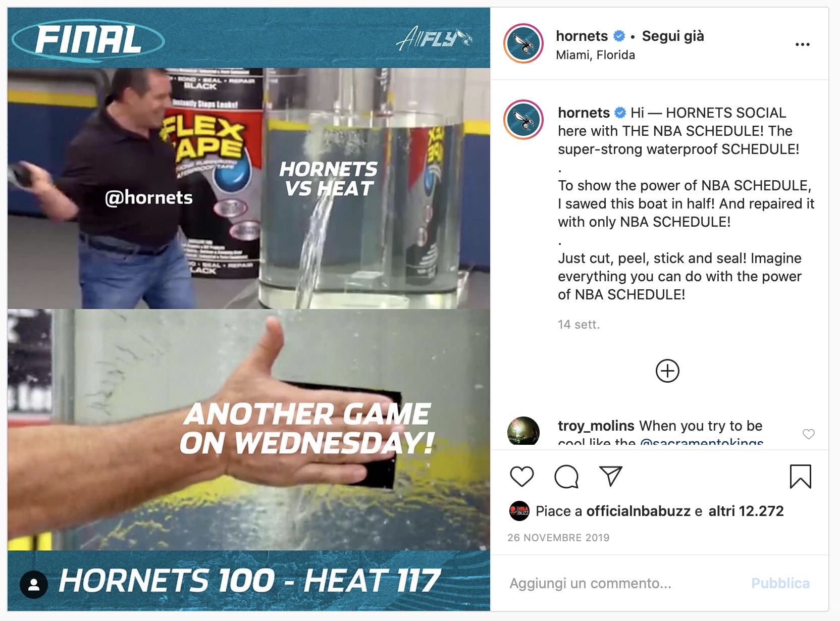
Task: Load more comments with plus circle
Action: [667, 371]
